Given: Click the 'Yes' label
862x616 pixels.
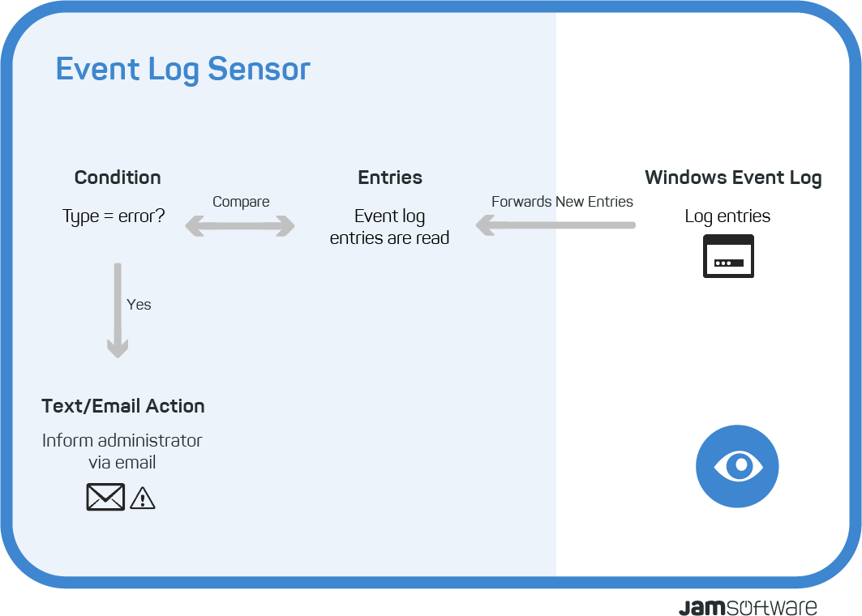Looking at the screenshot, I should 139,305.
